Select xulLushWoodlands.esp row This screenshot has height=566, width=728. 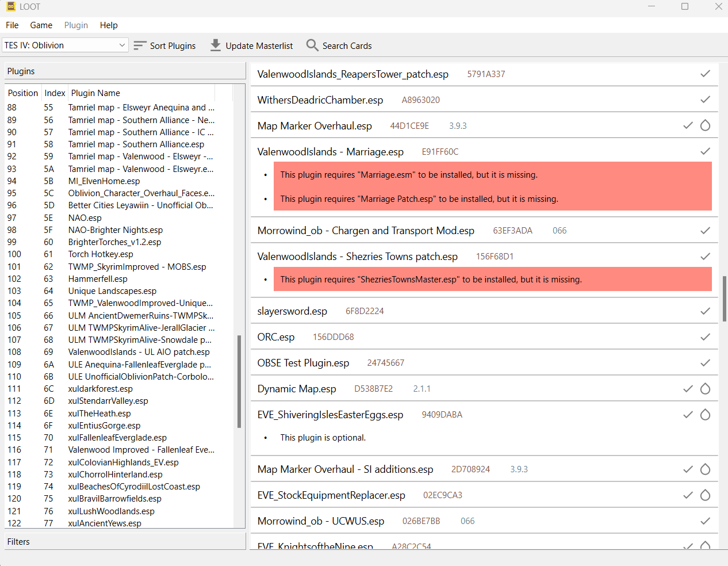pyautogui.click(x=120, y=511)
